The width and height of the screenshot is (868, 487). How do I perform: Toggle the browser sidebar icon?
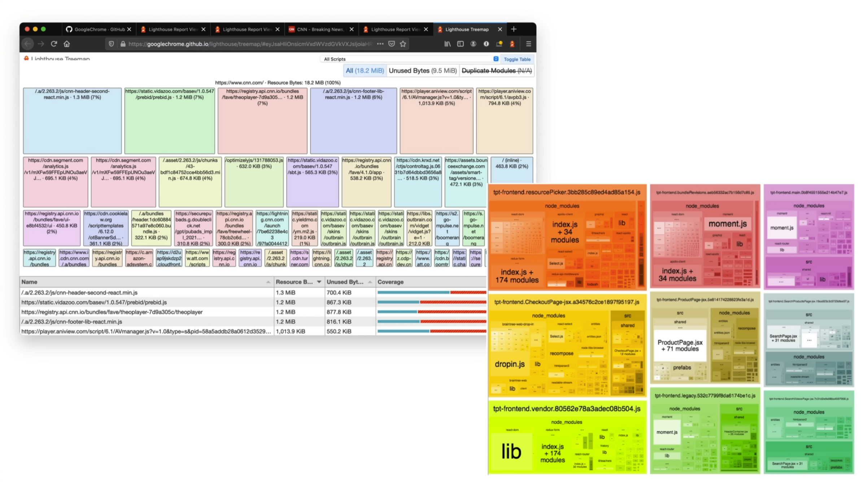(461, 44)
